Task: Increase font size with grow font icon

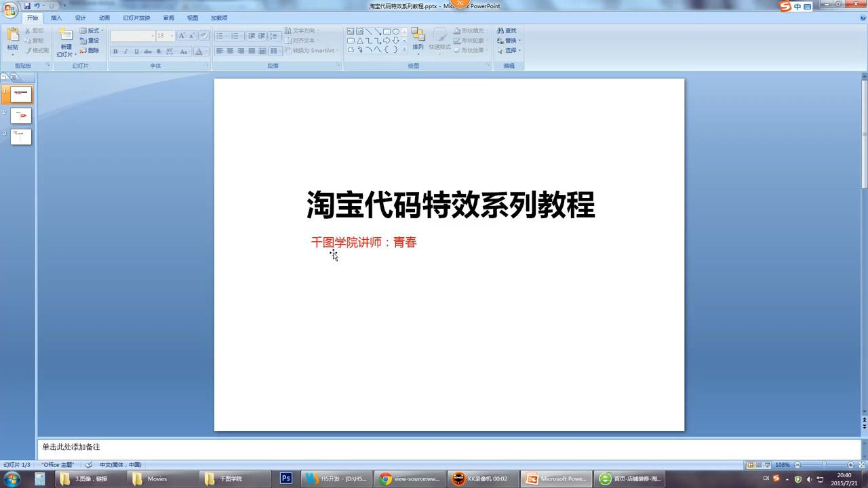Action: 182,36
